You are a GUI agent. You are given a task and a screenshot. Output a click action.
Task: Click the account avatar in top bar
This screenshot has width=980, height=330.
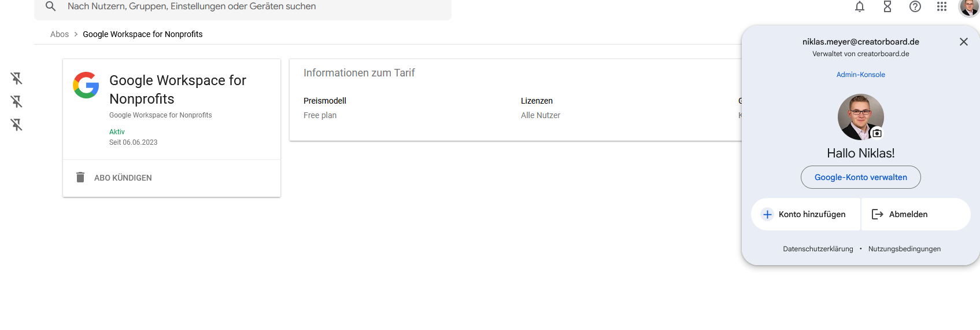pos(969,7)
